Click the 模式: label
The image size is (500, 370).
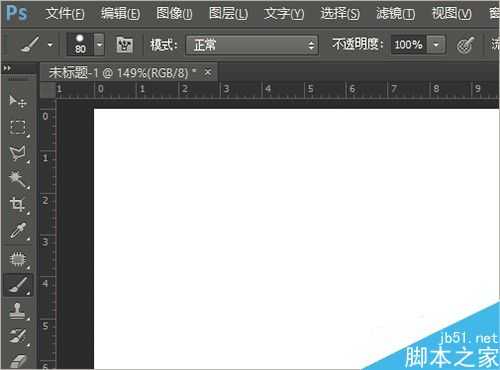[x=164, y=45]
